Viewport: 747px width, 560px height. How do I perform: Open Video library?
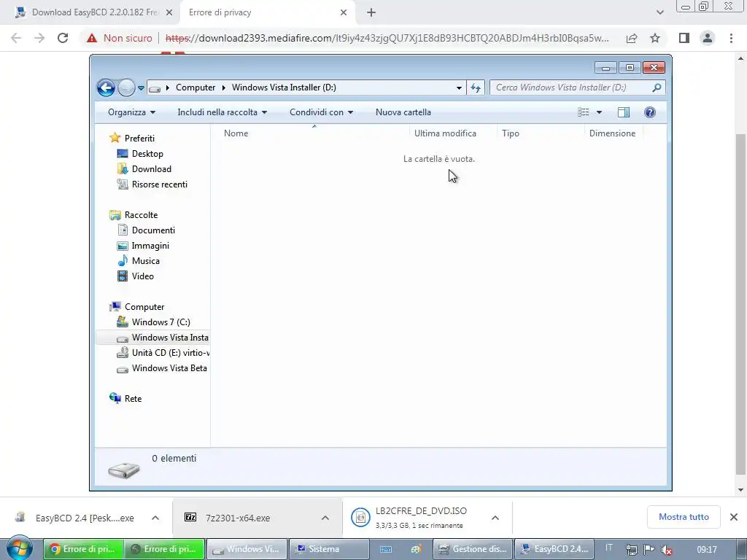click(142, 276)
